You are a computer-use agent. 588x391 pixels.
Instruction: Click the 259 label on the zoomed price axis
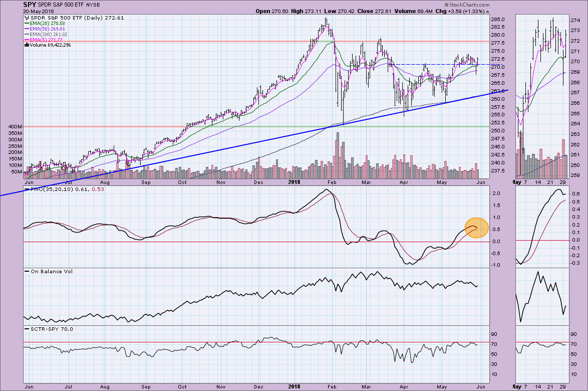[575, 175]
